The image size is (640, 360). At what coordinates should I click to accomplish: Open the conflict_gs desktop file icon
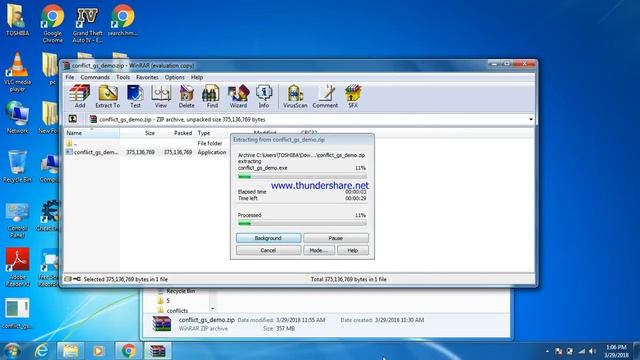[17, 313]
